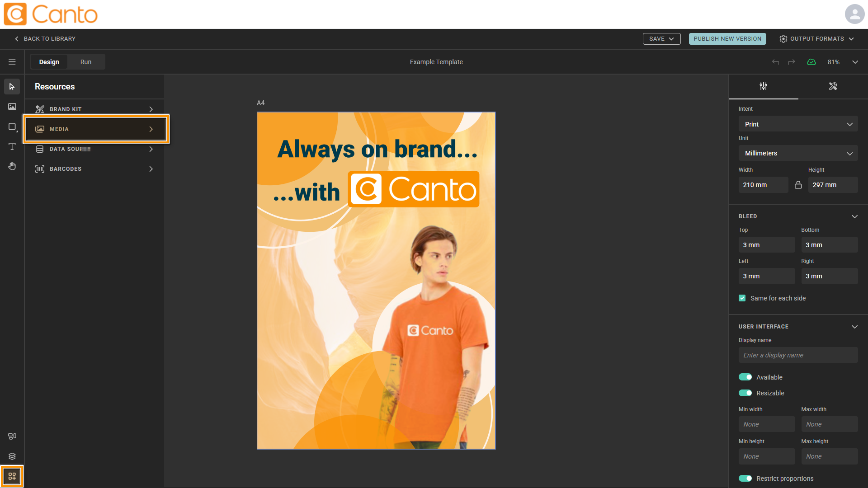Open the resources panel icon
The image size is (868, 488).
click(x=12, y=476)
